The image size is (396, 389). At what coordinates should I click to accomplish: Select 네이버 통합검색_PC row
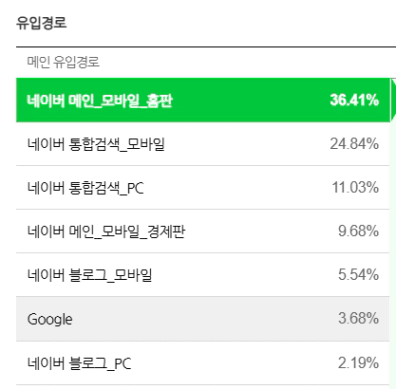pyautogui.click(x=203, y=188)
